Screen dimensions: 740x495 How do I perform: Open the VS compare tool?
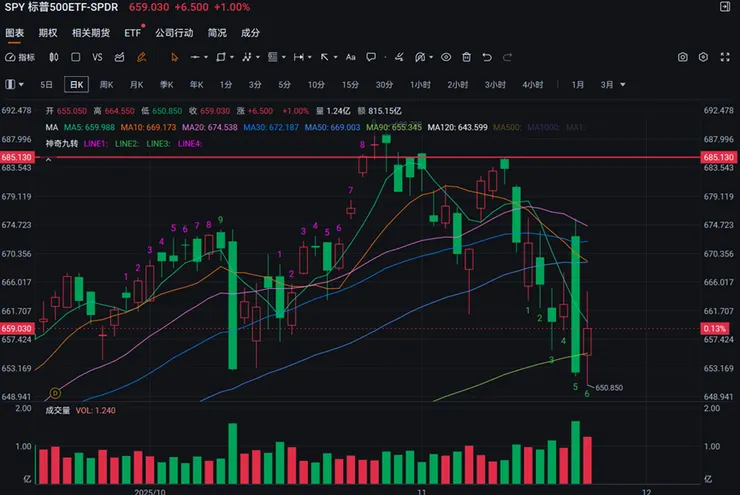tap(97, 57)
